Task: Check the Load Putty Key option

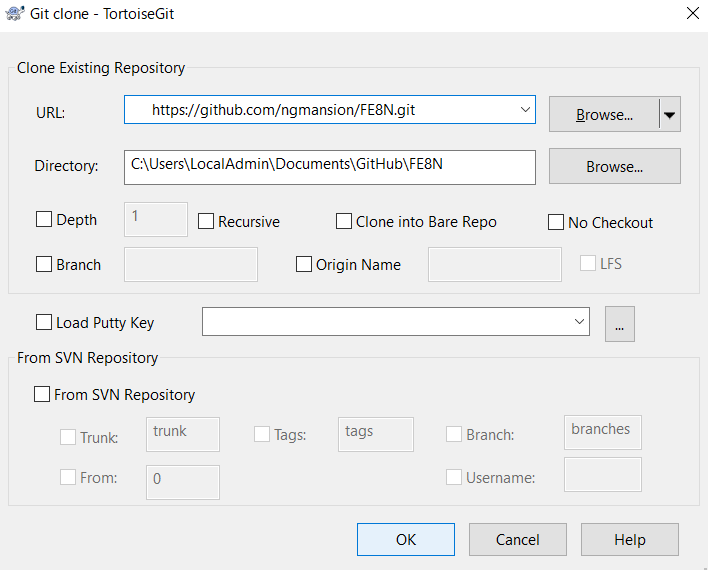Action: [44, 322]
